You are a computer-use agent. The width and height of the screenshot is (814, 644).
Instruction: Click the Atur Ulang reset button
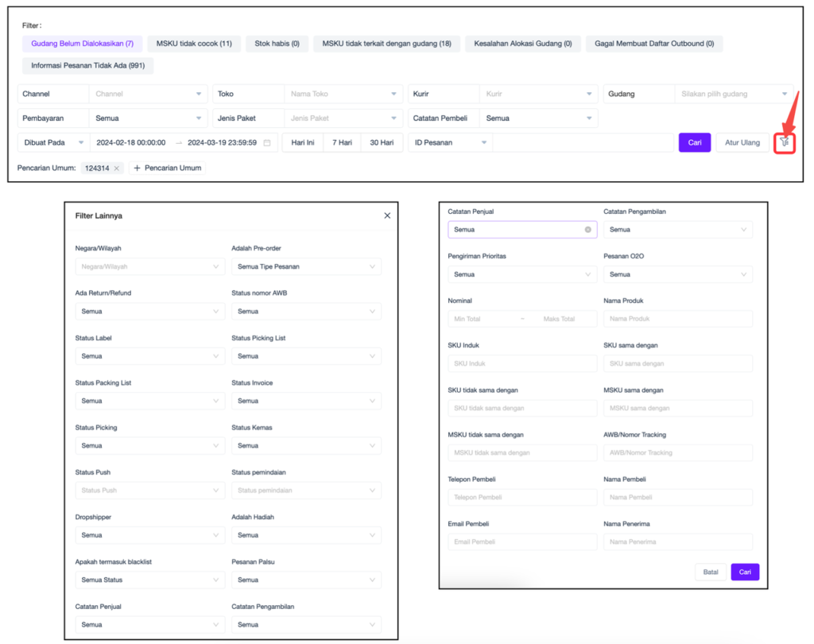coord(742,143)
